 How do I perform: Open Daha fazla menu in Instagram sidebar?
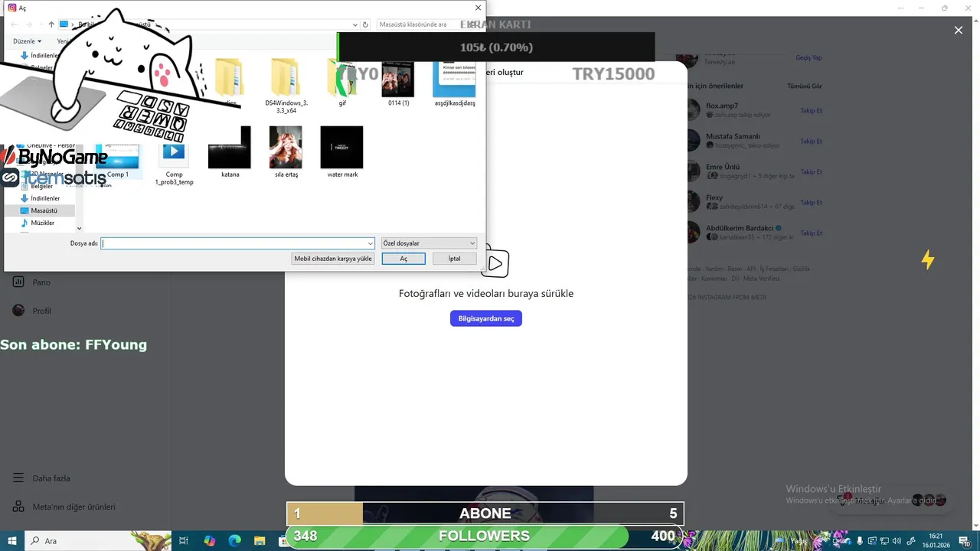click(x=51, y=478)
